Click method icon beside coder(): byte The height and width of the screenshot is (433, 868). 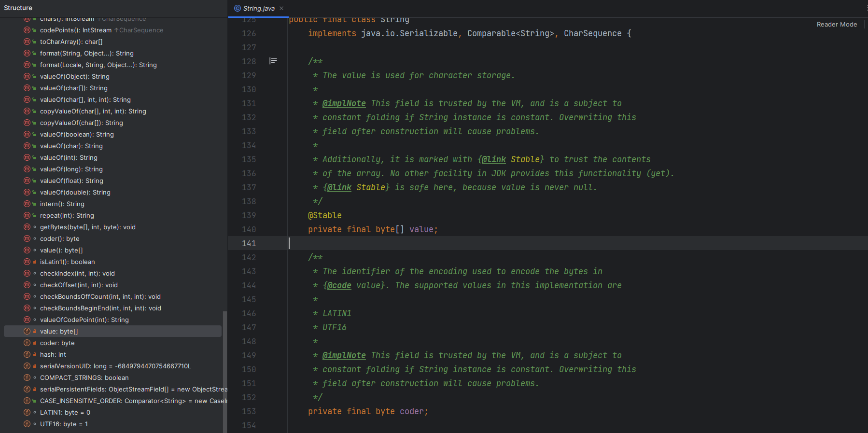tap(27, 238)
